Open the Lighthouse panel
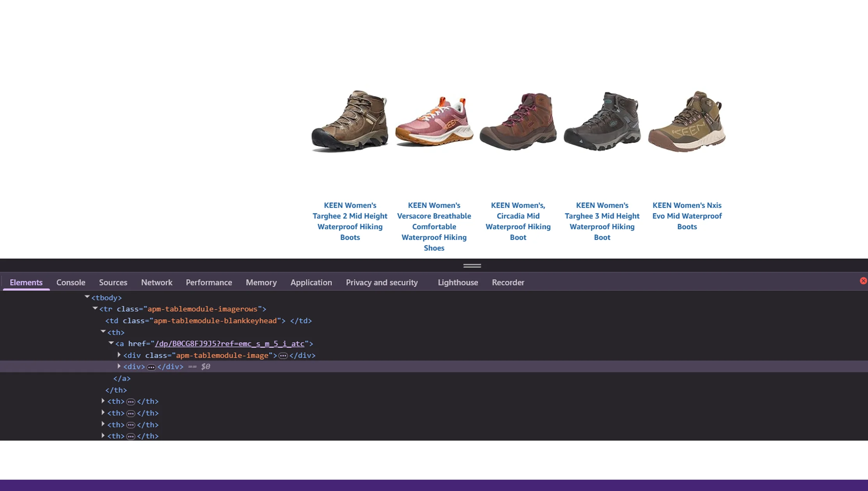This screenshot has width=868, height=491. click(x=458, y=282)
